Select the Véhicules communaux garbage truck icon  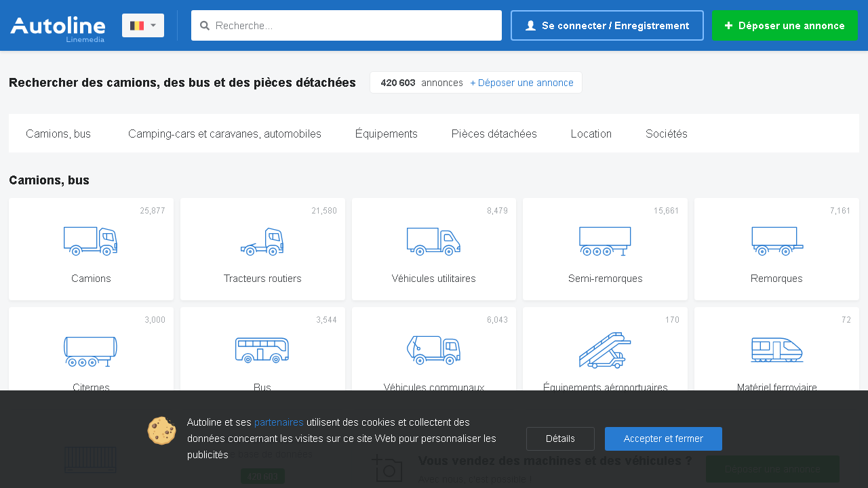click(x=434, y=350)
